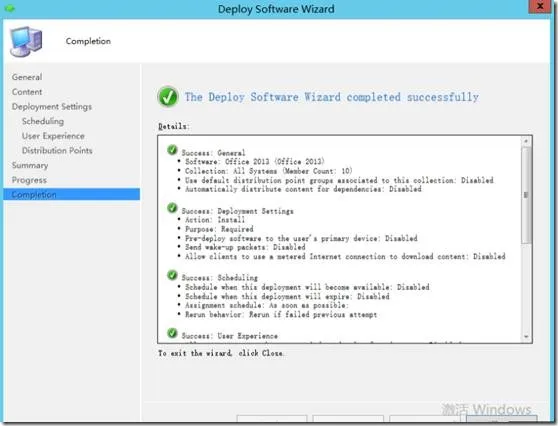Click the green app icon in title bar
Image resolution: width=558 pixels, height=426 pixels.
(10, 8)
